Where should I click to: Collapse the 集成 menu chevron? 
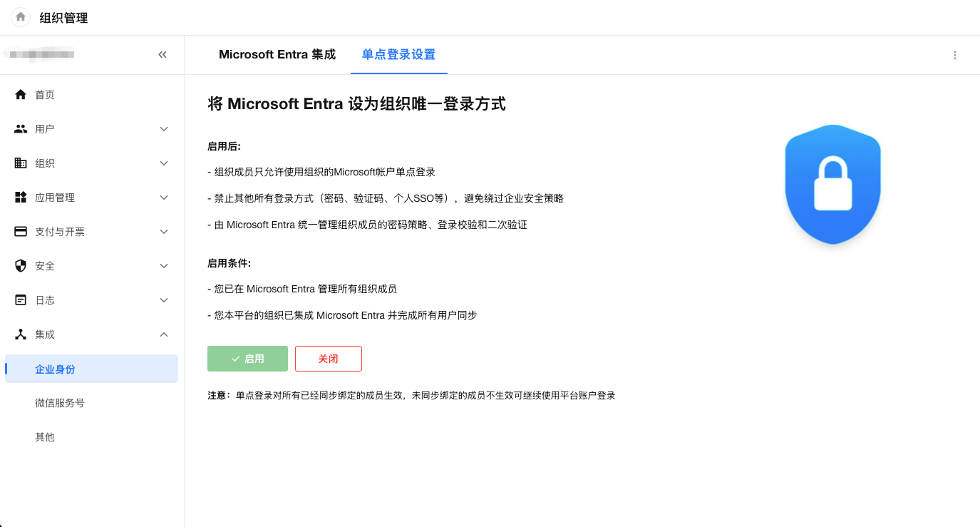(164, 334)
